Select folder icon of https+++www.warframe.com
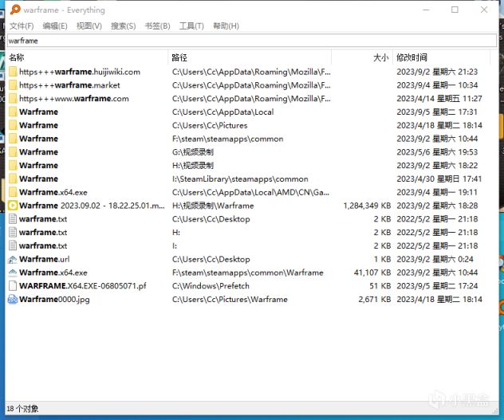The height and width of the screenshot is (420, 504). pos(13,99)
